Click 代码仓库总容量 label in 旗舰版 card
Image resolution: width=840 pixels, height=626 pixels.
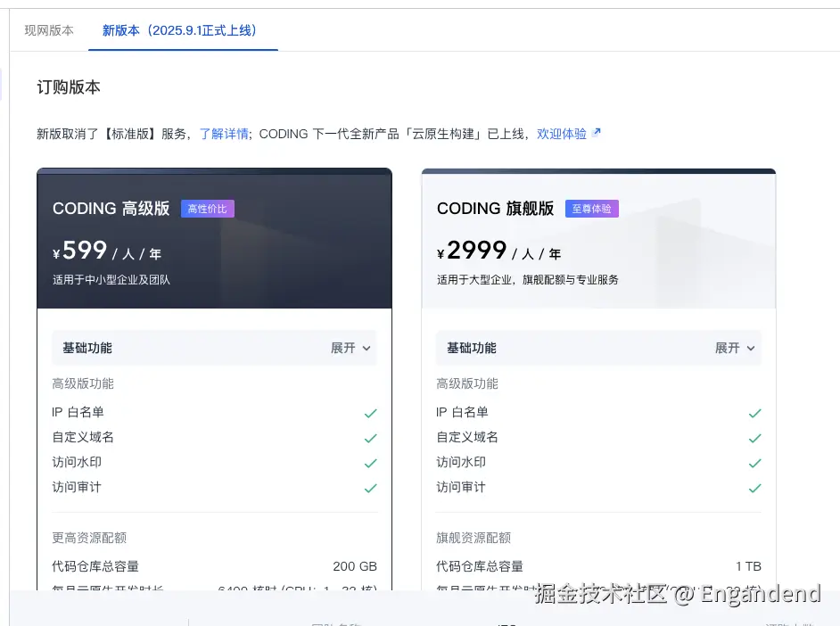pos(480,566)
